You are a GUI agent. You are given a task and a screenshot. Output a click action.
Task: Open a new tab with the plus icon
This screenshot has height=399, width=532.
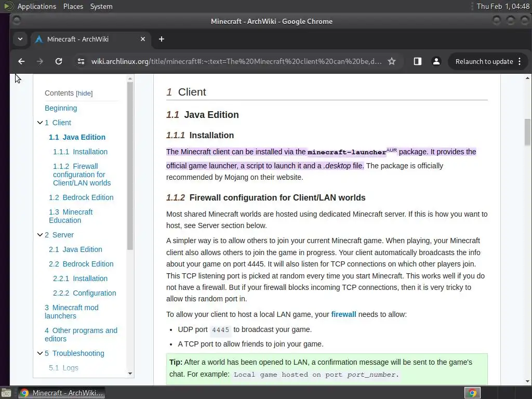(162, 39)
